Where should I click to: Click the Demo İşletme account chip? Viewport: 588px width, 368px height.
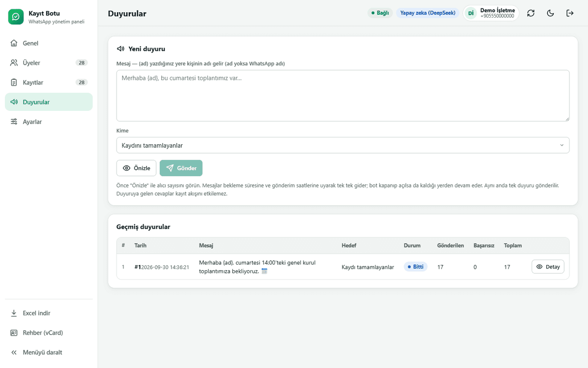pos(491,13)
